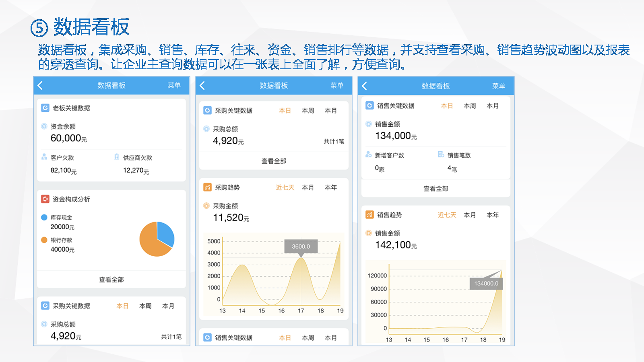
Task: Tap the 新增客户数 icon
Action: click(x=368, y=154)
